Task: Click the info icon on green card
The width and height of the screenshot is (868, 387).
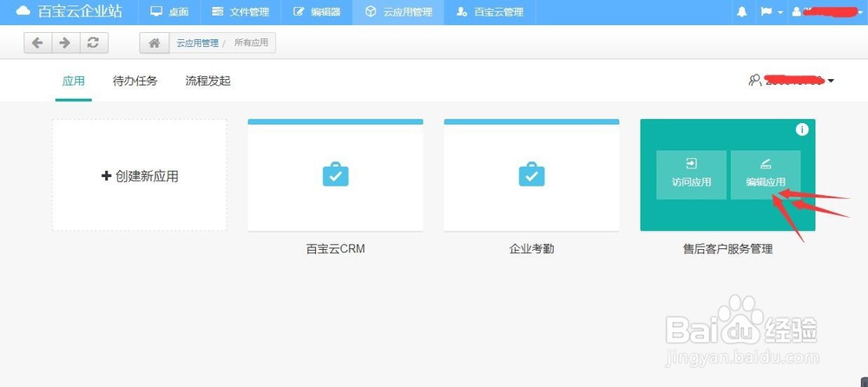Action: (x=801, y=129)
